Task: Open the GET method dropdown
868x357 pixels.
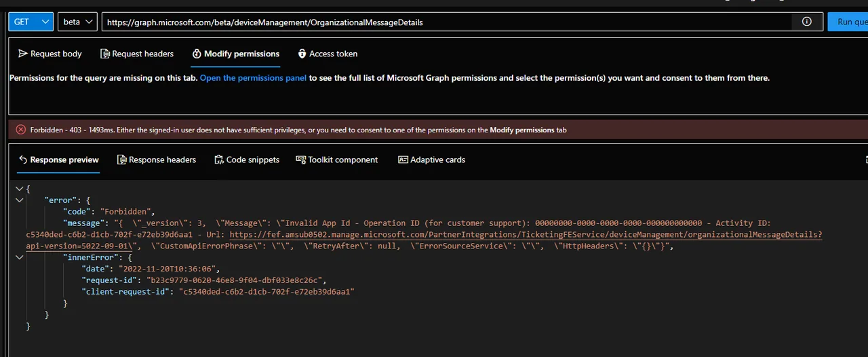Action: click(x=31, y=22)
